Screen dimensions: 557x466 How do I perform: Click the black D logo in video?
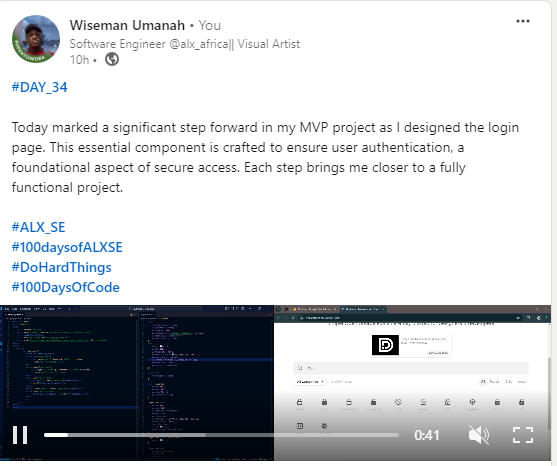[385, 345]
